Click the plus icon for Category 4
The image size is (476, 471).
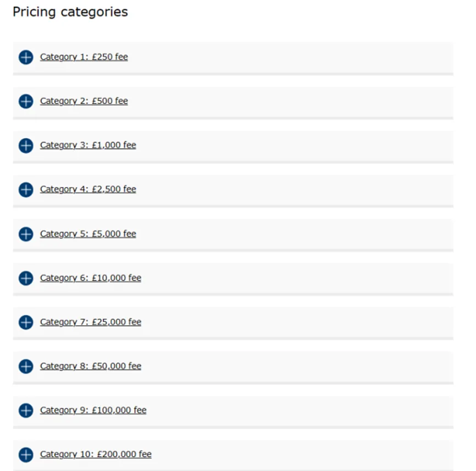coord(26,190)
